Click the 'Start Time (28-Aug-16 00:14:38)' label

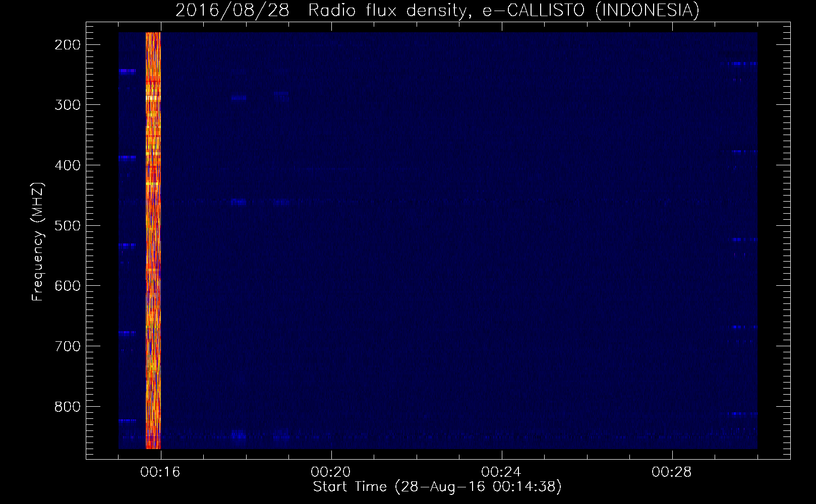click(437, 487)
